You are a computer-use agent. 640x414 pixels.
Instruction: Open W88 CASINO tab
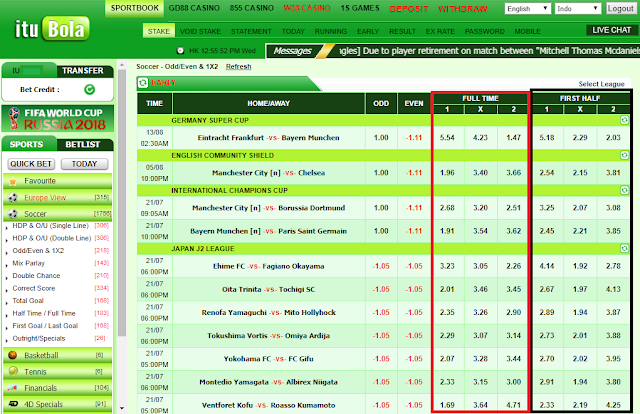pyautogui.click(x=307, y=8)
